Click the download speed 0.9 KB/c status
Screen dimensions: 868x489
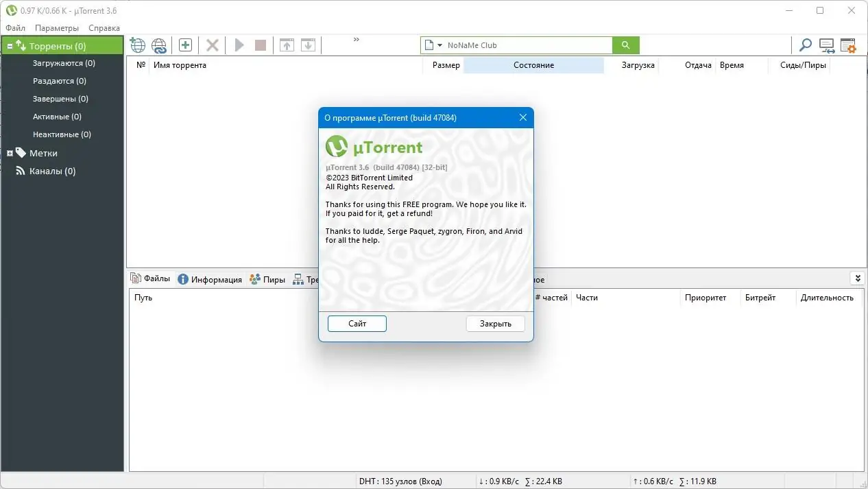[498, 481]
